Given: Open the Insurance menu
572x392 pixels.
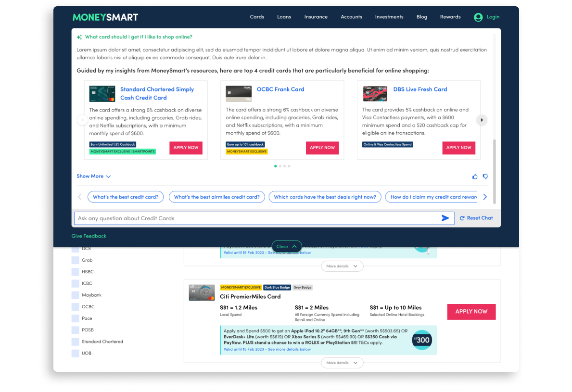Looking at the screenshot, I should (x=316, y=17).
